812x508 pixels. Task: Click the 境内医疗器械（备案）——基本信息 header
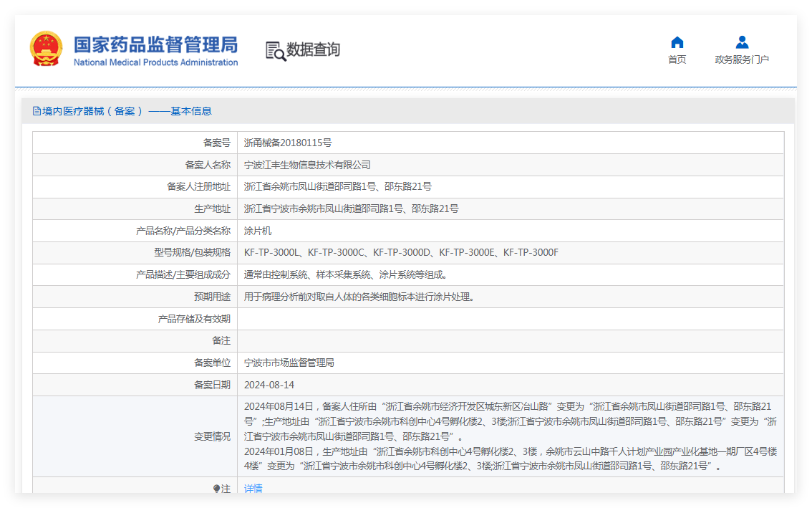click(127, 111)
